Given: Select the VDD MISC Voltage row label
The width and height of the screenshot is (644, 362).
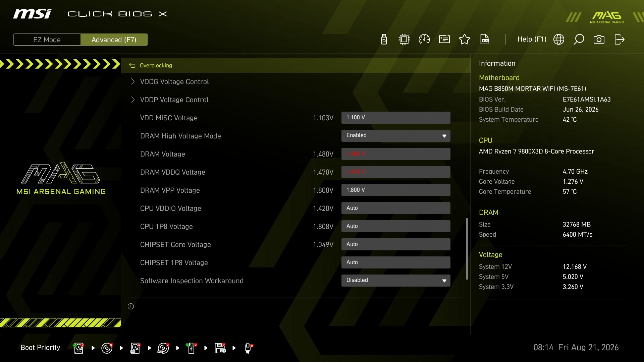Looking at the screenshot, I should coord(169,118).
